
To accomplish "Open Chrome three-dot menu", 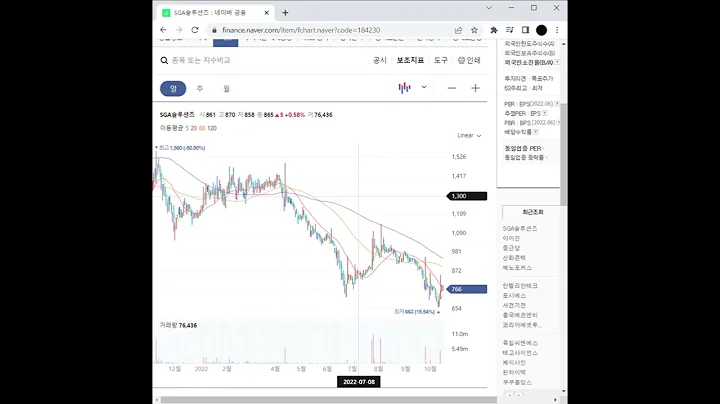I will tap(557, 30).
